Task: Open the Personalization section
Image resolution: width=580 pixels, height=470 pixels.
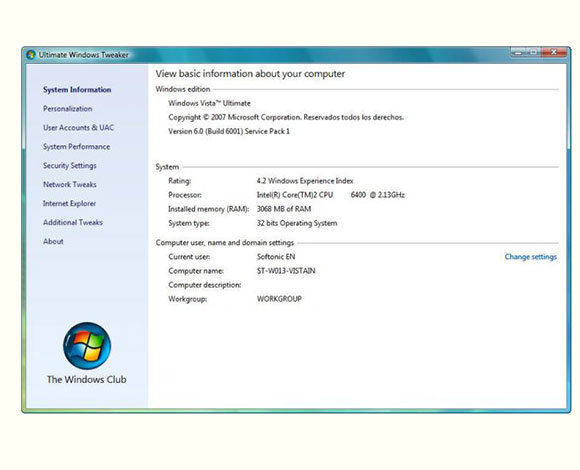Action: [68, 109]
